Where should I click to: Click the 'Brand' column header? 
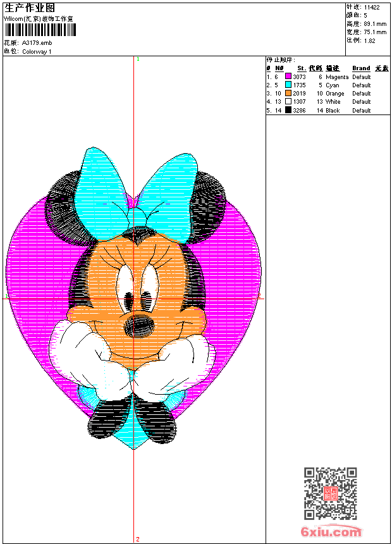coord(361,68)
